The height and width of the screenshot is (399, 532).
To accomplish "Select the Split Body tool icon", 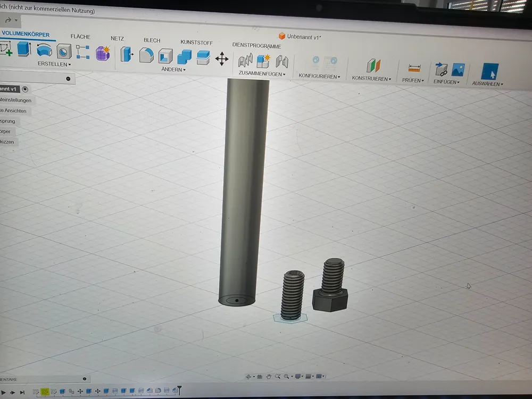I will click(x=203, y=57).
